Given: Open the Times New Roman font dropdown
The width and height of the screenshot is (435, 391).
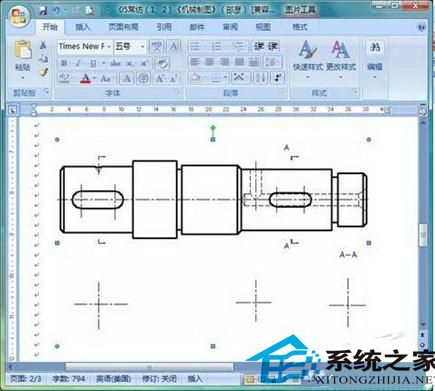Looking at the screenshot, I should click(109, 47).
